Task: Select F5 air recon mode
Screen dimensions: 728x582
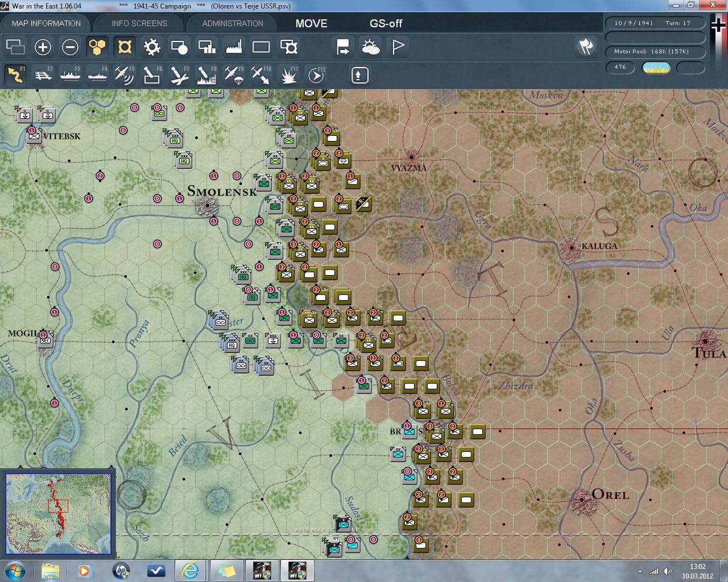Action: tap(124, 75)
